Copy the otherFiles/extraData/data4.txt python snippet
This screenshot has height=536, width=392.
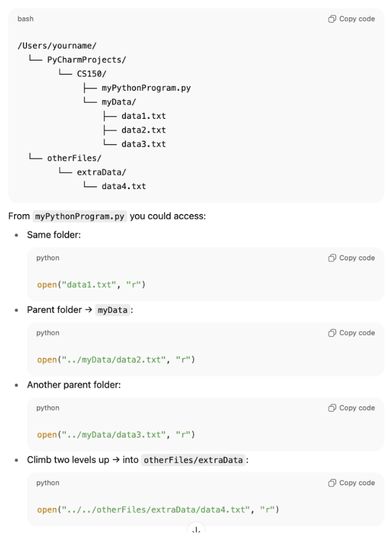point(352,483)
